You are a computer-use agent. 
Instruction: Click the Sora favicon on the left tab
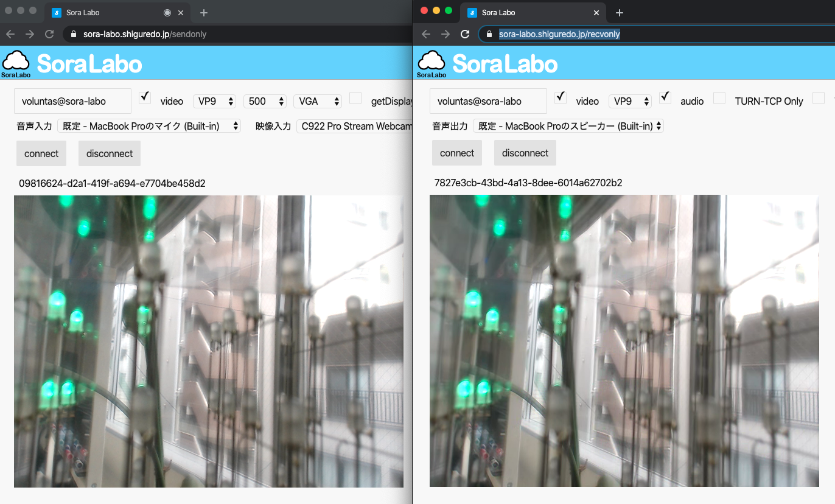click(57, 12)
